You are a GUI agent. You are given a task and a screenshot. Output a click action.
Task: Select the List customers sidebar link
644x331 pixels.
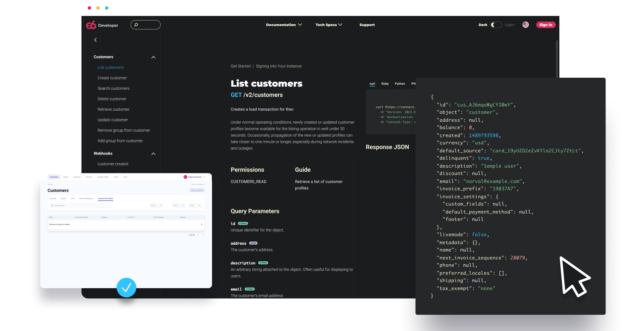pyautogui.click(x=111, y=67)
